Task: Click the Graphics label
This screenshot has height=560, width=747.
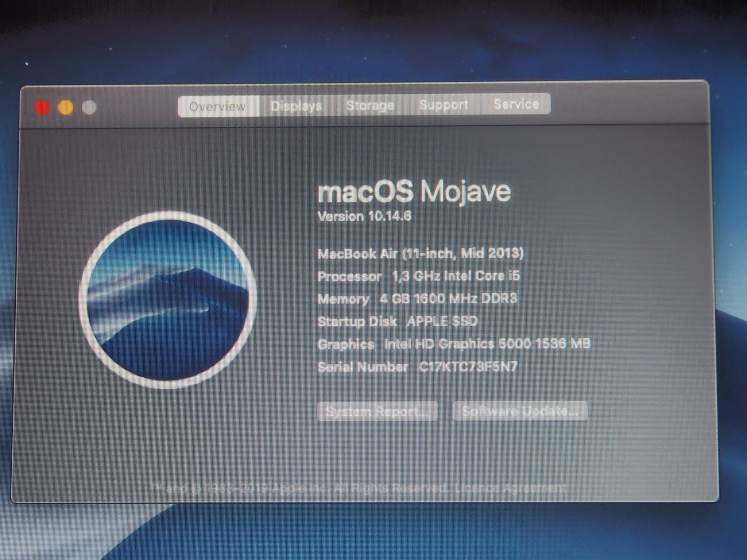Action: [346, 345]
